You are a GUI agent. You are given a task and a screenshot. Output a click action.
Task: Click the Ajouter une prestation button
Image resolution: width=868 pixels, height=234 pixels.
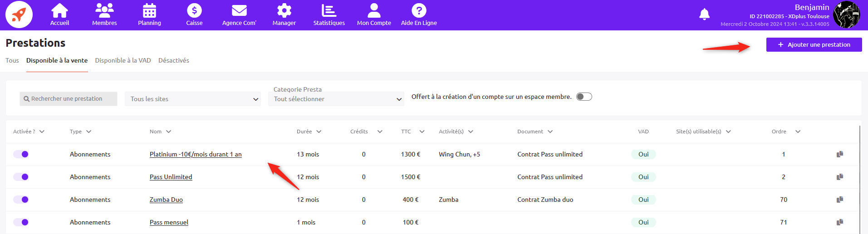tap(814, 44)
